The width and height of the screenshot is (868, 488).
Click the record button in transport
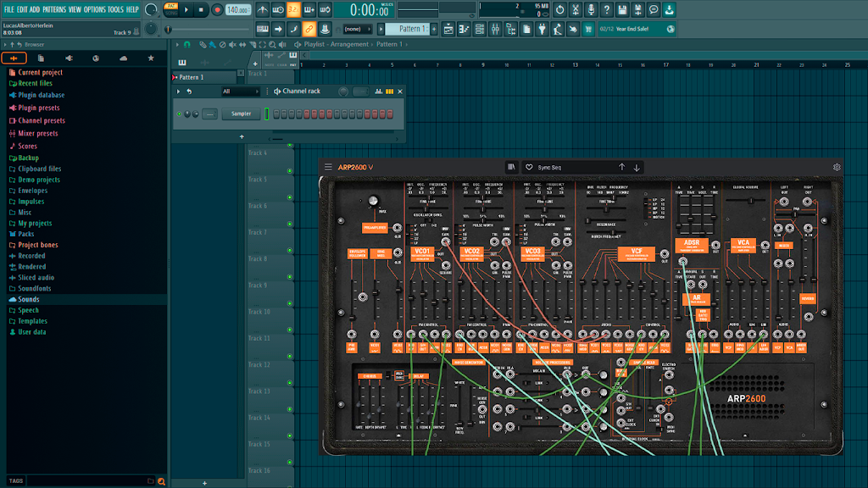click(x=217, y=9)
